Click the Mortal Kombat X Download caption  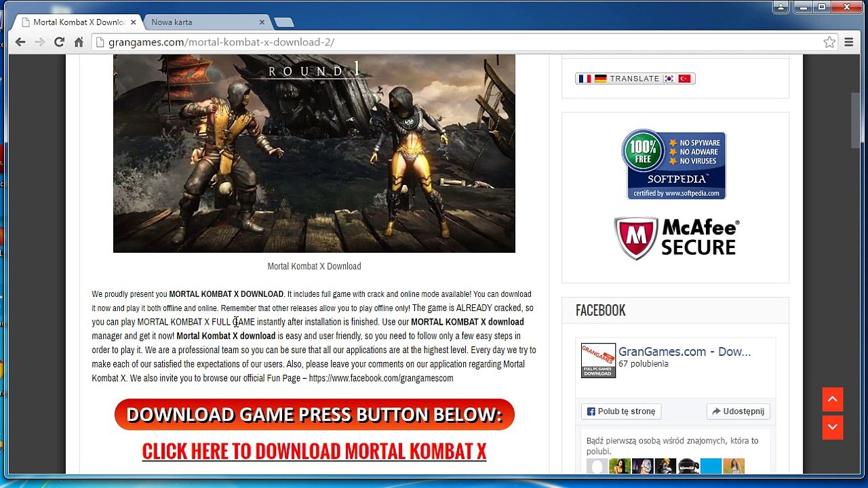[x=314, y=266]
